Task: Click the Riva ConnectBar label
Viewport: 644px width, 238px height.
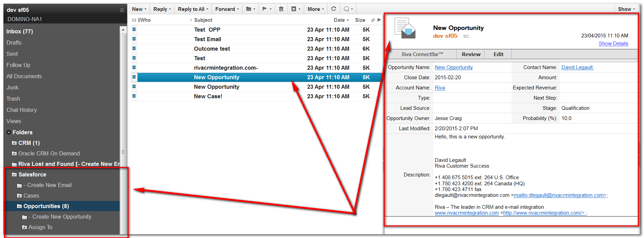Action: (x=422, y=54)
